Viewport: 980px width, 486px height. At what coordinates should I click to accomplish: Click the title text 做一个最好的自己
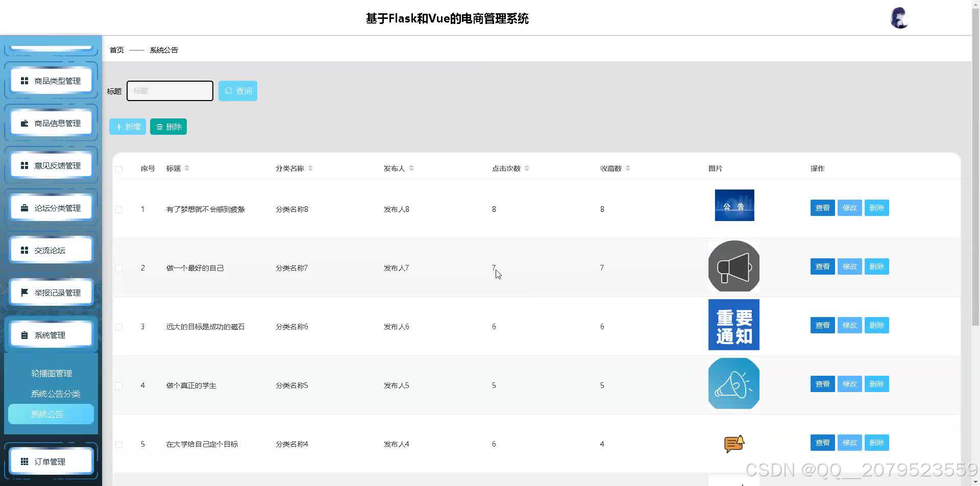[x=195, y=268]
